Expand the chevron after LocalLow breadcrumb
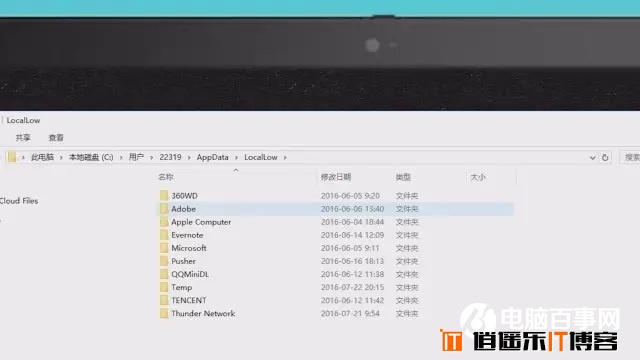Image resolution: width=640 pixels, height=360 pixels. click(x=285, y=158)
